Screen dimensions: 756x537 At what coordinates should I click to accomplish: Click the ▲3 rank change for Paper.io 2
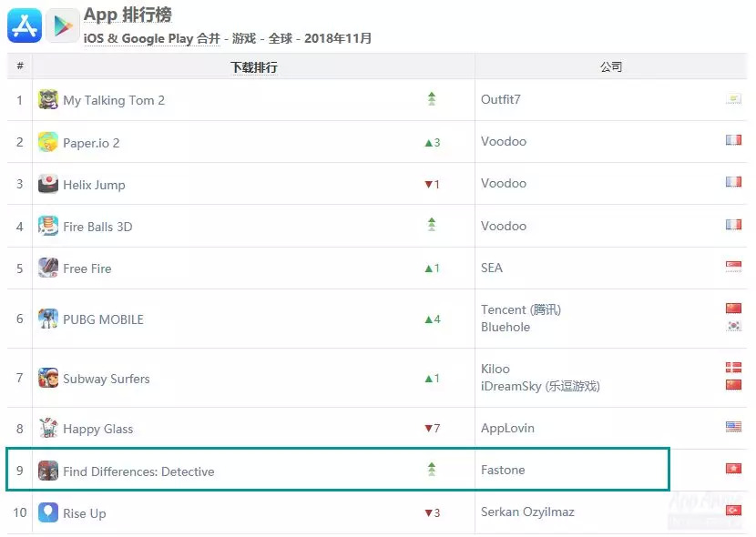tap(433, 143)
